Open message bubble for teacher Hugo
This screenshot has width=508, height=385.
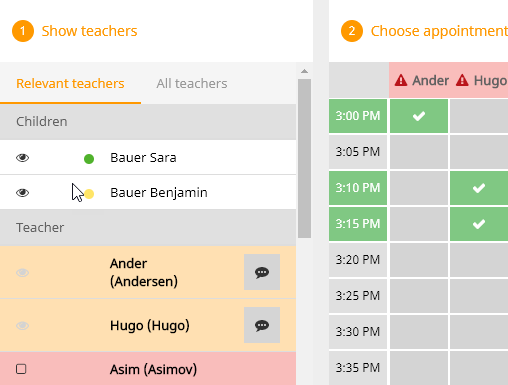pos(262,325)
